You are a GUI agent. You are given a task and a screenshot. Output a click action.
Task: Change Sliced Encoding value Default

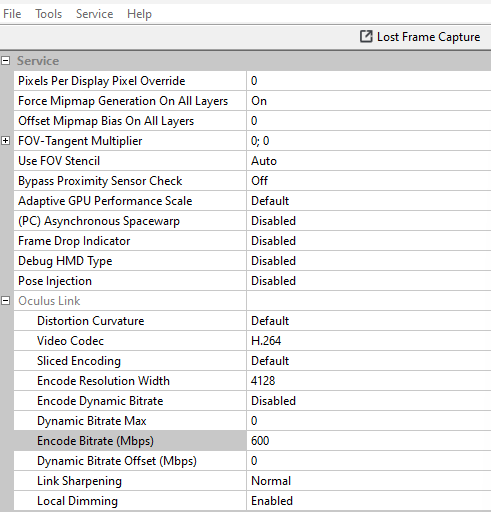[x=369, y=361]
